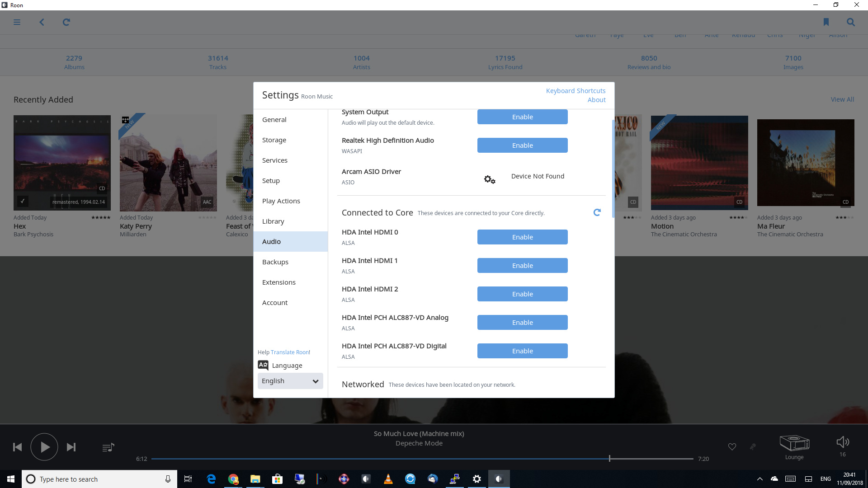Select Services settings tab
This screenshot has width=868, height=488.
click(x=290, y=160)
